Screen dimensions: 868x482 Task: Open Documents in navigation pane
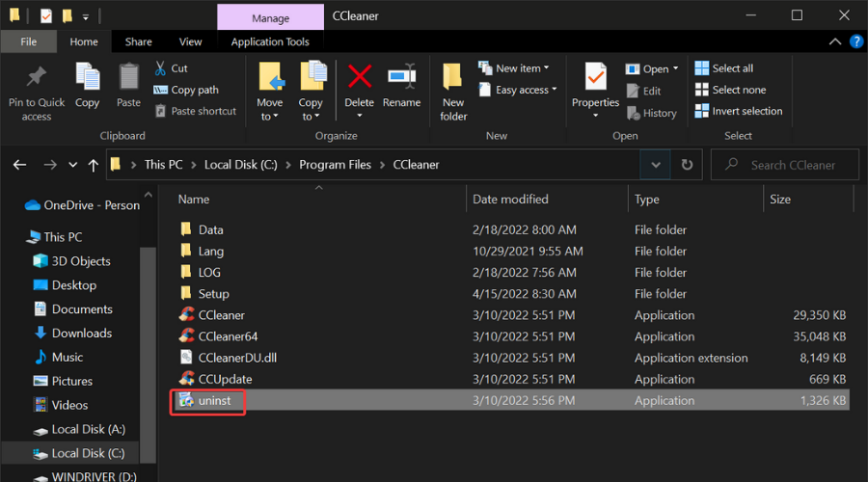tap(73, 309)
